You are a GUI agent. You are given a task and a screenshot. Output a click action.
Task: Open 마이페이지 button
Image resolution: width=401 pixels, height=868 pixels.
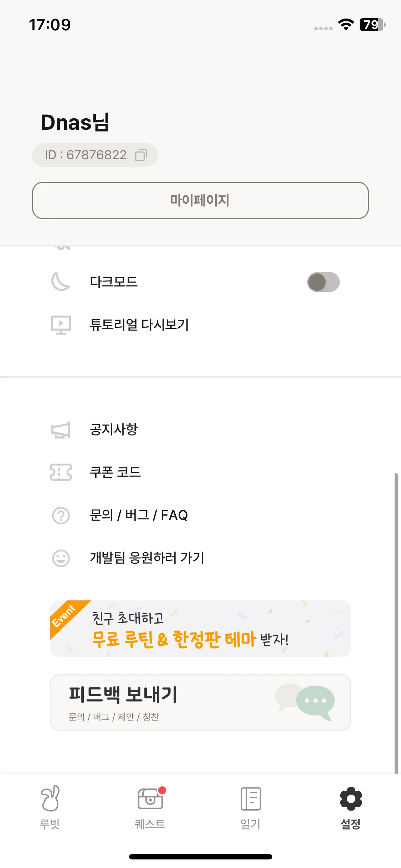[200, 200]
